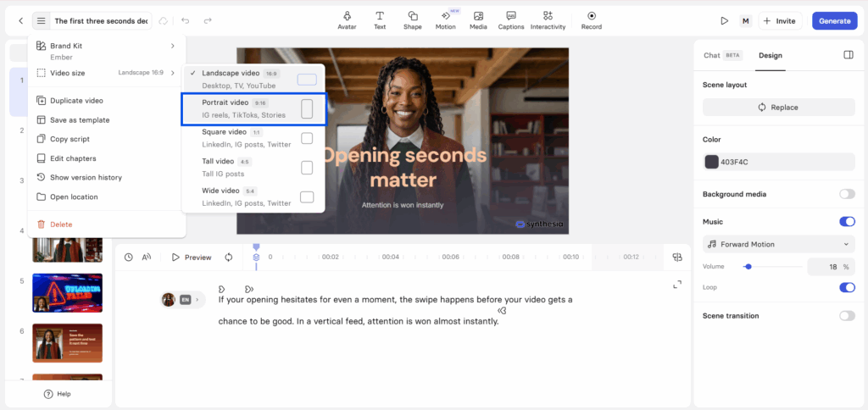Viewport: 868px width, 410px height.
Task: Expand the script editor fullscreen icon
Action: [677, 285]
